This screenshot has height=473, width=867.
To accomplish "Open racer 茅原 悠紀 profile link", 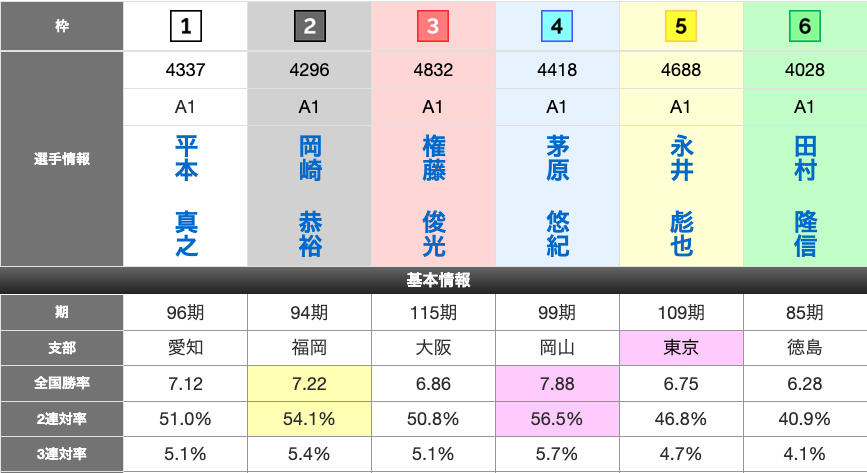I will (x=557, y=197).
